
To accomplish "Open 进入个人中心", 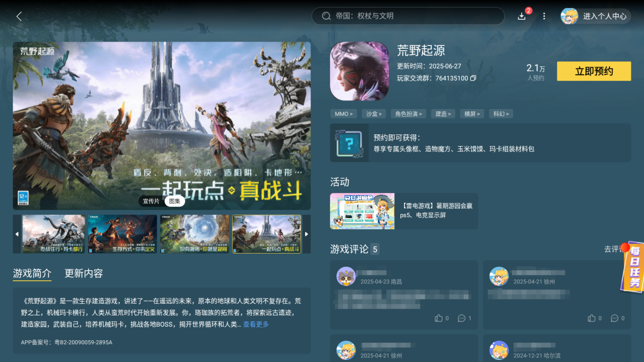I will pos(604,16).
